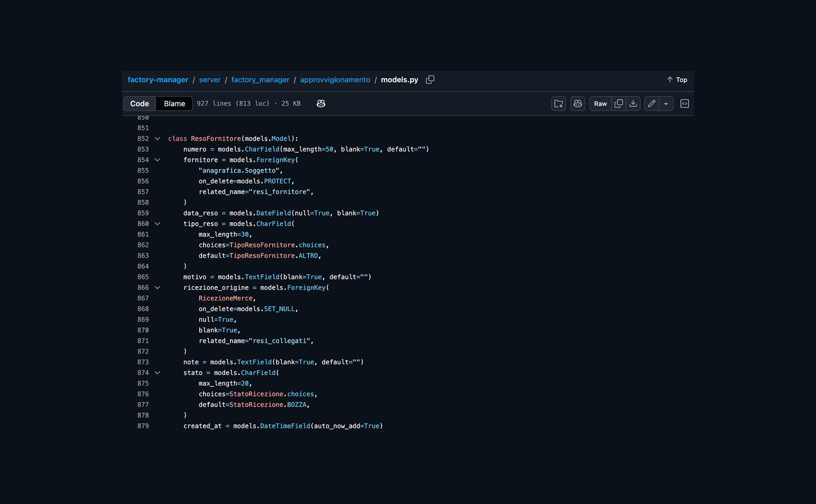Copy the models.py file path

point(430,80)
